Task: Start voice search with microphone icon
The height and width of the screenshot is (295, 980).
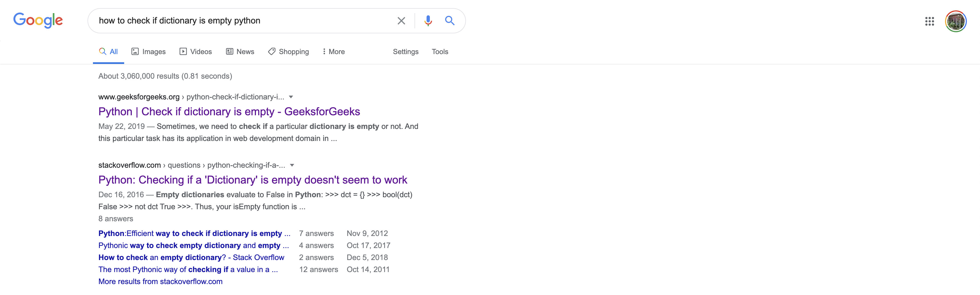Action: [428, 21]
